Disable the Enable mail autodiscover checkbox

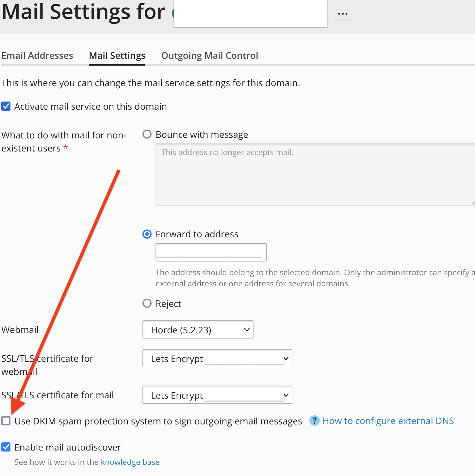pos(6,447)
